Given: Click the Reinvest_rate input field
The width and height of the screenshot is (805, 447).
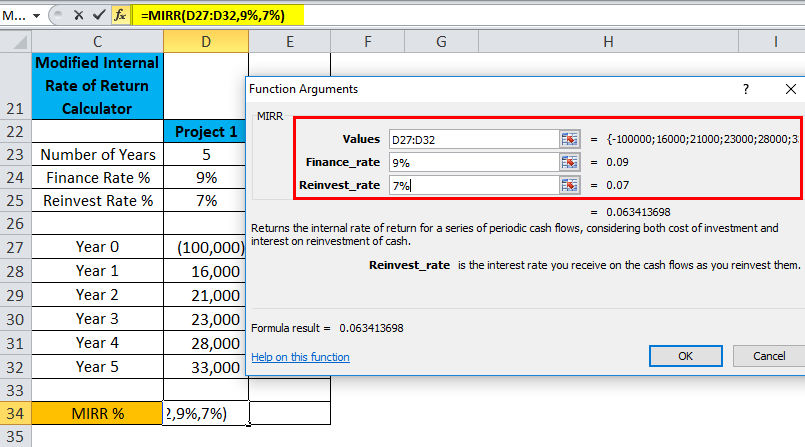Looking at the screenshot, I should tap(474, 185).
